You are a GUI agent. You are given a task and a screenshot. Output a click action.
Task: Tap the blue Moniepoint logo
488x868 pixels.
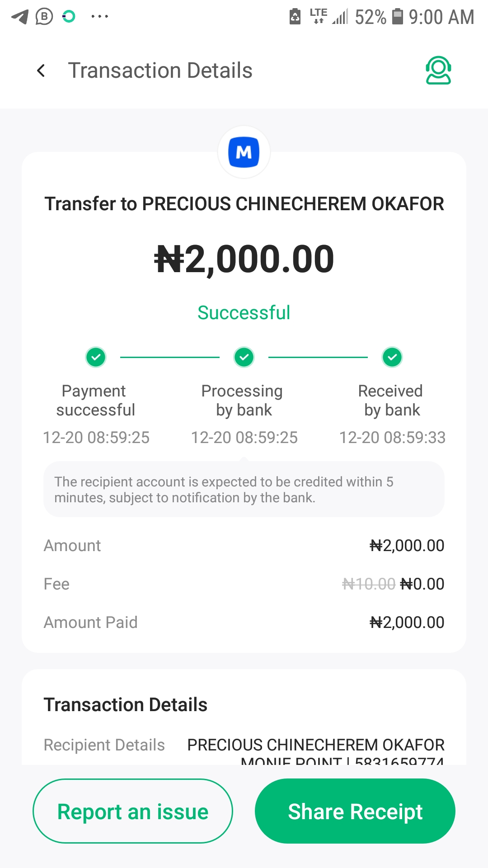[244, 152]
